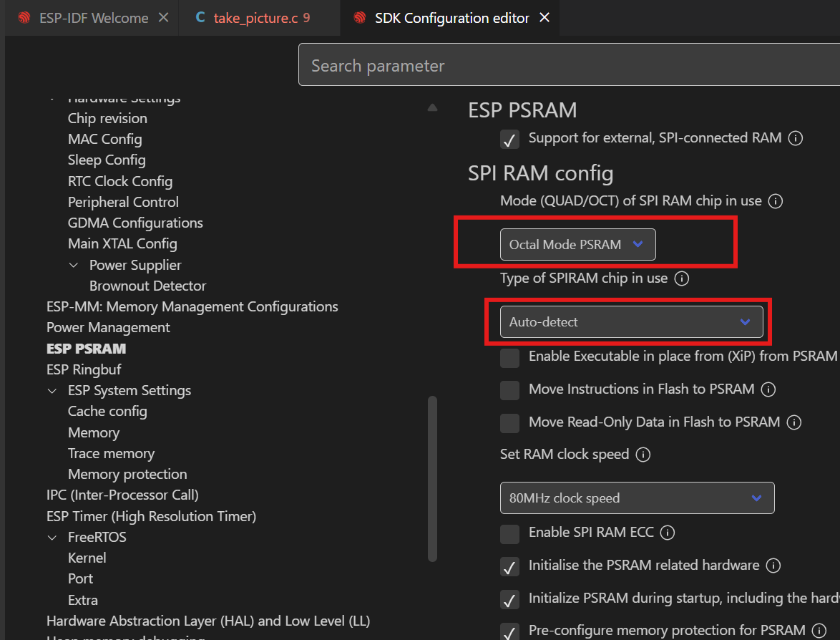Show info for Mode (QUAD/OCT) of SPI RAM
The width and height of the screenshot is (840, 640).
point(775,201)
